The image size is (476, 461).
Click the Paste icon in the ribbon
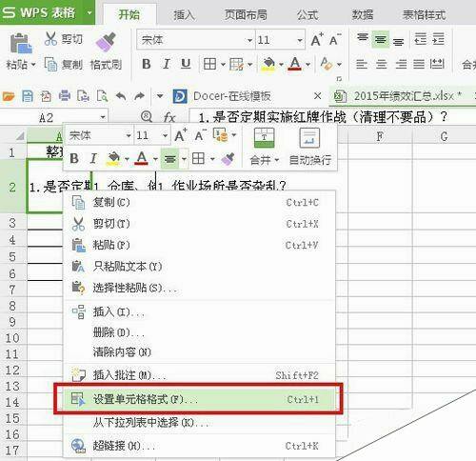(x=21, y=43)
